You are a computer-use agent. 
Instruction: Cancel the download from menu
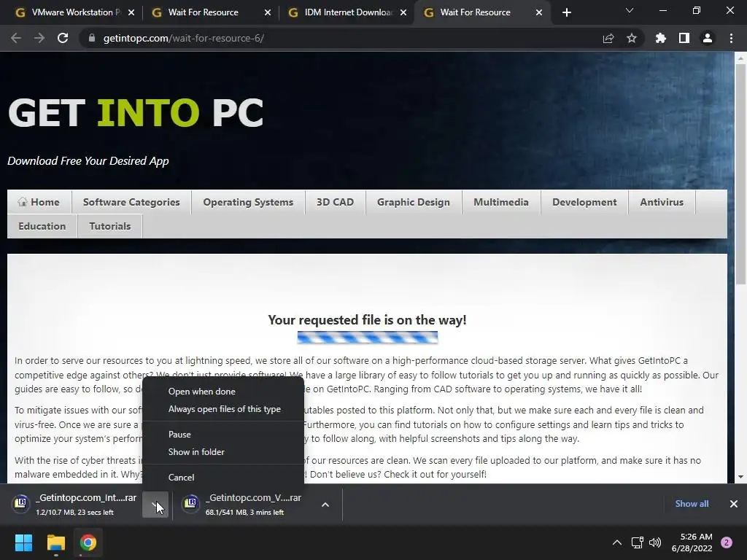click(x=223, y=477)
